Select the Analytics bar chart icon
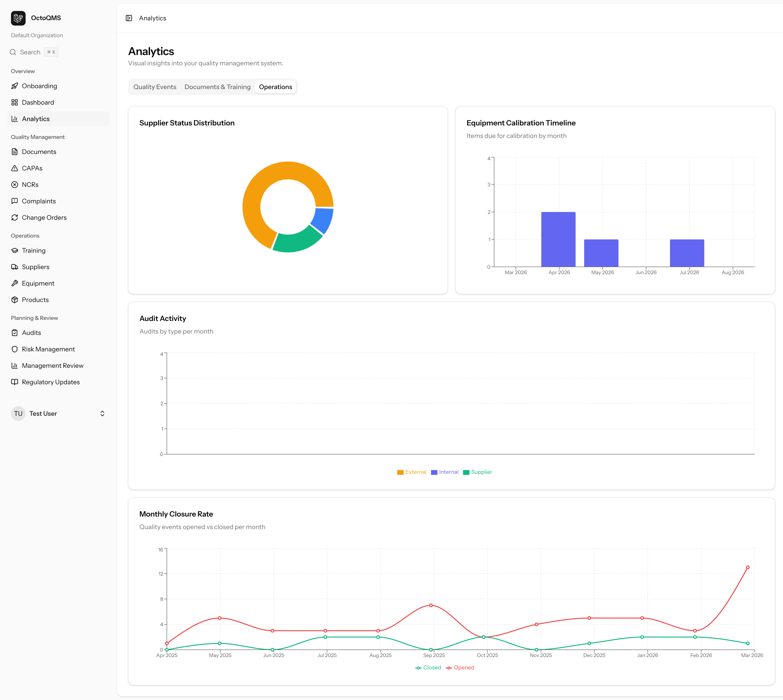Screen dimensions: 783x700 15,119
